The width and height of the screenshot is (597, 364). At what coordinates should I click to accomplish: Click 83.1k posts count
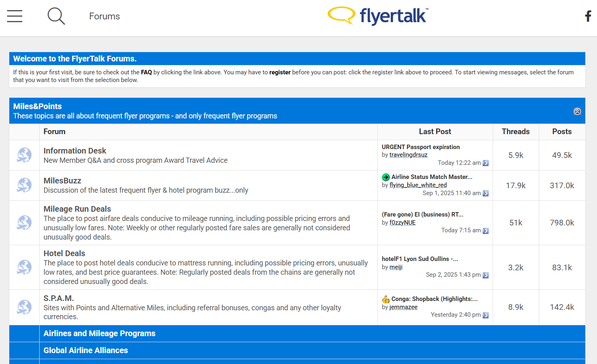(x=562, y=267)
